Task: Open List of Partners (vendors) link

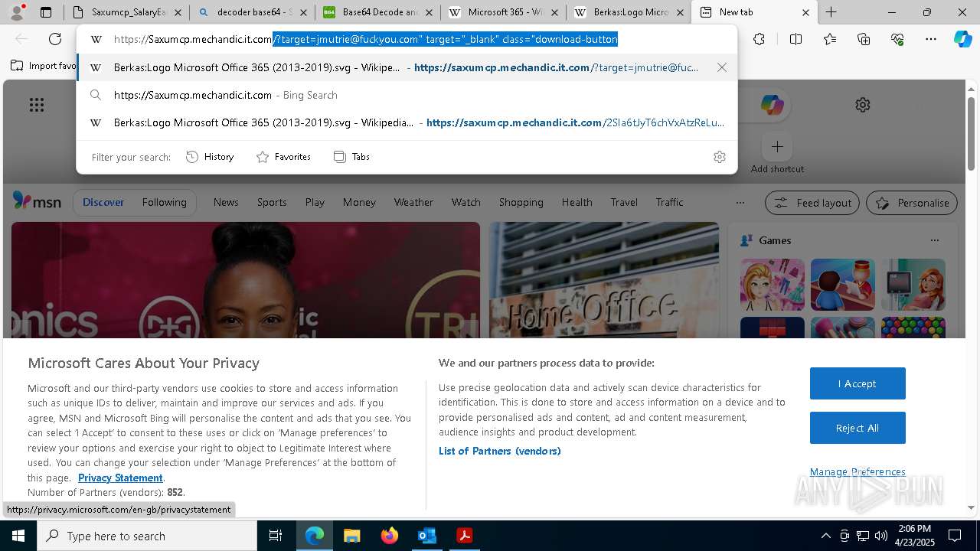Action: [500, 451]
